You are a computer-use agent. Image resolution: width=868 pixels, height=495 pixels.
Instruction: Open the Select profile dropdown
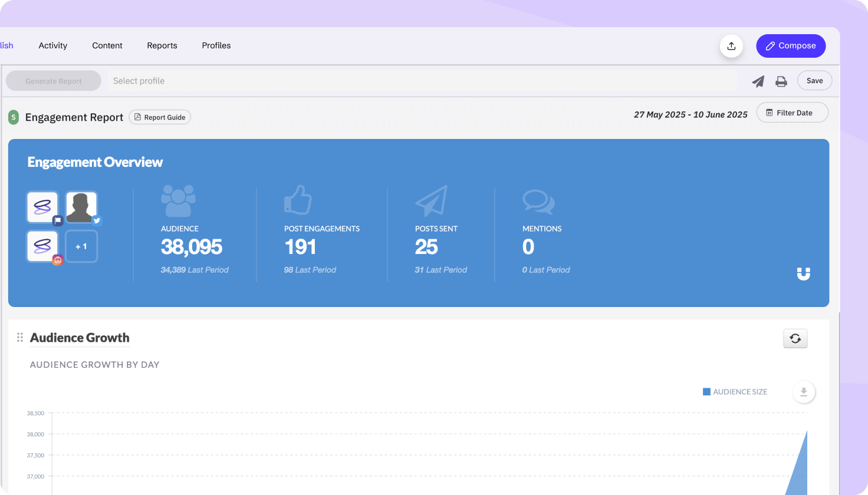tap(422, 81)
